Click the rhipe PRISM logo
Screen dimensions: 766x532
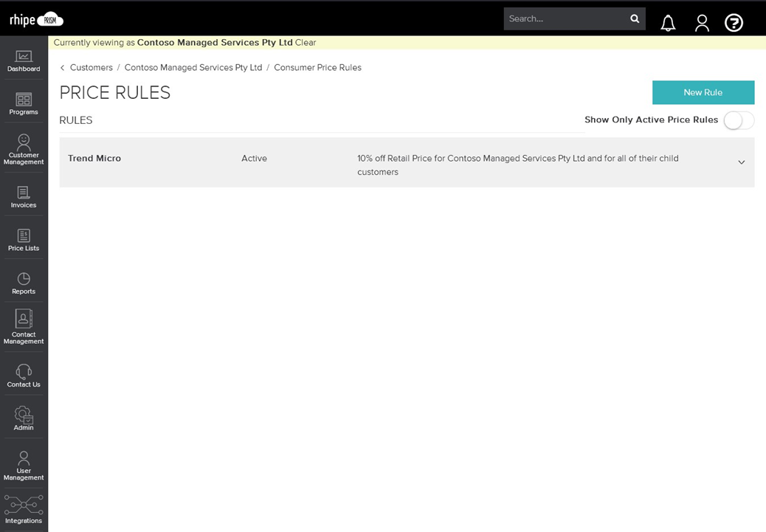tap(37, 19)
